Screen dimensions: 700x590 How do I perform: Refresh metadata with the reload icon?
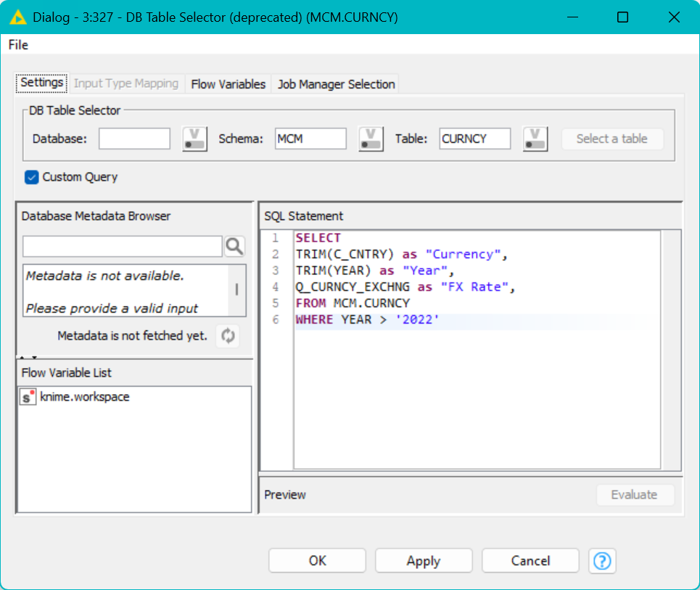click(228, 336)
